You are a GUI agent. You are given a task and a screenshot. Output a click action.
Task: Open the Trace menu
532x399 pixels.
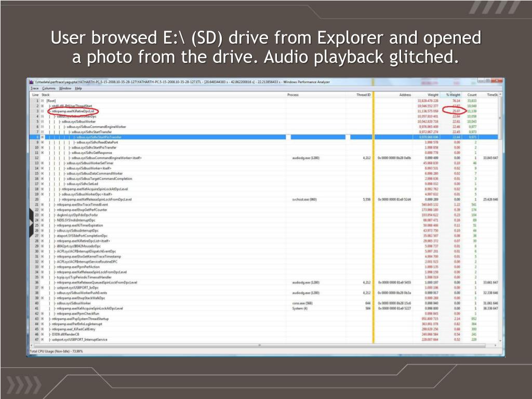pyautogui.click(x=34, y=88)
